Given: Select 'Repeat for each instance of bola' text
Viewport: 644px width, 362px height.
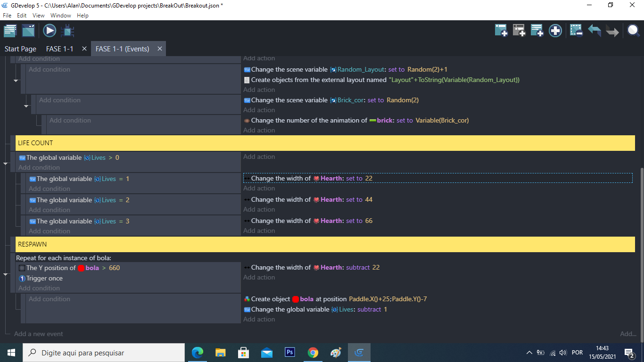Looking at the screenshot, I should coord(64,258).
